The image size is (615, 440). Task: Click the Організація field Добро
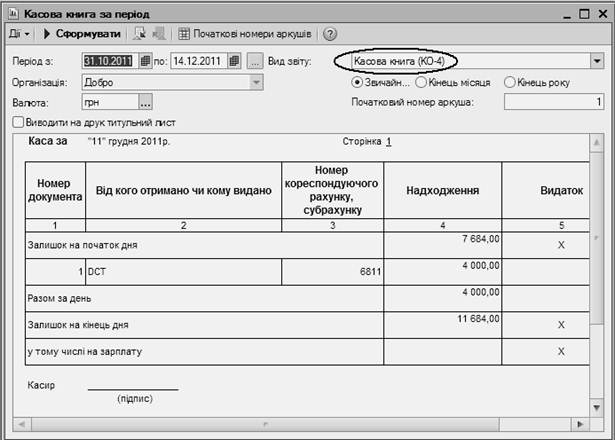[x=166, y=82]
